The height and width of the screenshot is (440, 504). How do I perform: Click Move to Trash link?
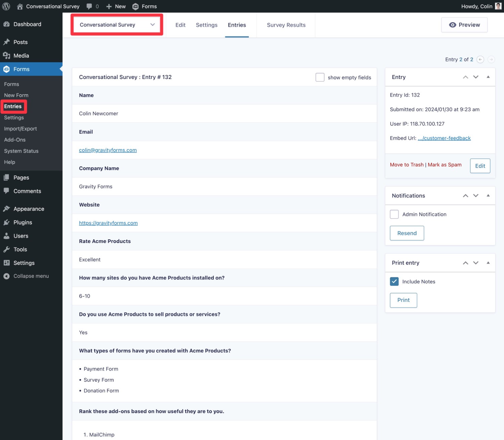[407, 165]
